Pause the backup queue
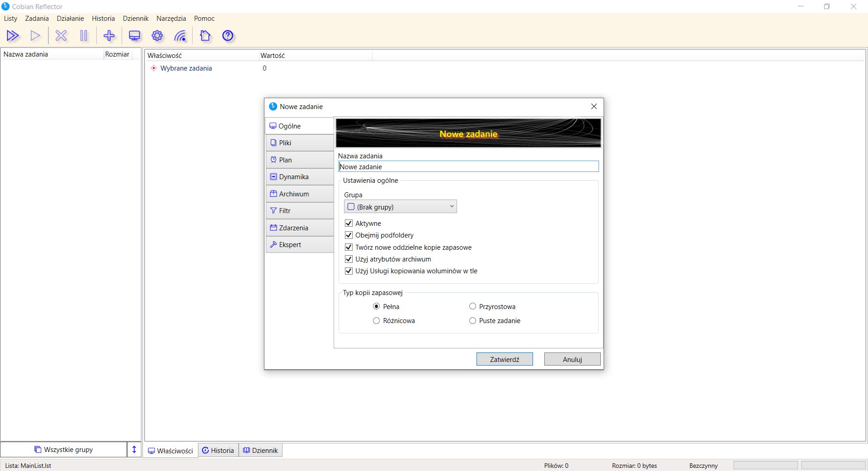Image resolution: width=868 pixels, height=471 pixels. click(84, 36)
